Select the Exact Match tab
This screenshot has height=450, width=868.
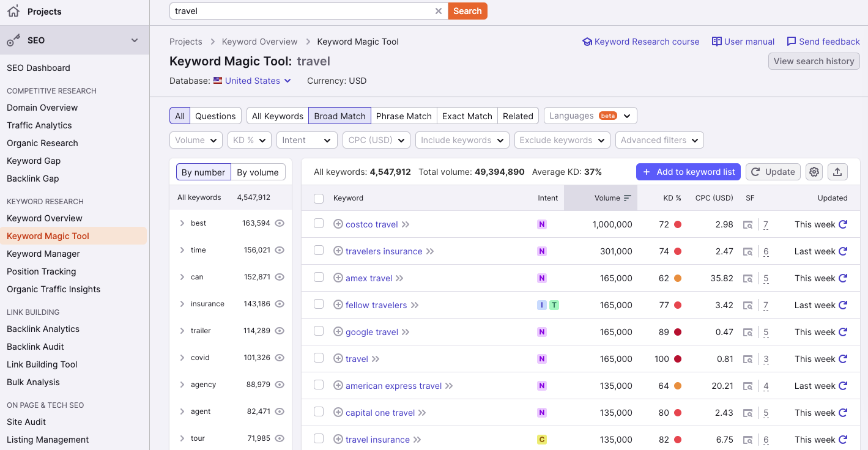pos(467,116)
